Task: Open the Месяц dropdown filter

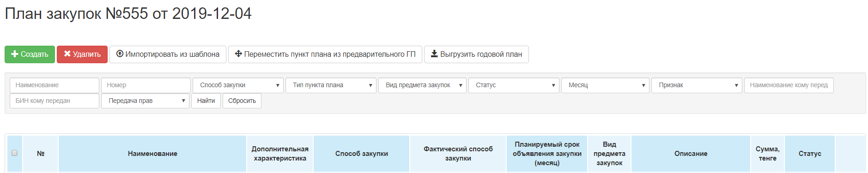Action: click(605, 85)
